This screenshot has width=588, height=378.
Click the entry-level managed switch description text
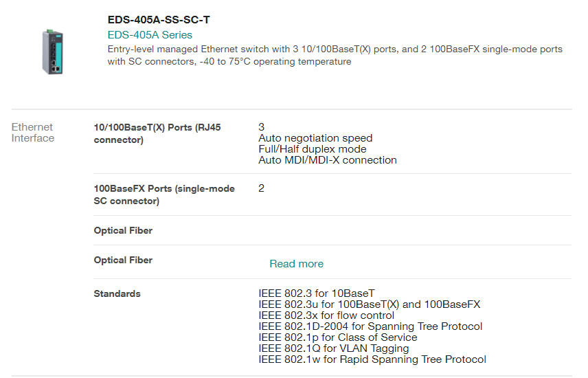click(x=335, y=56)
